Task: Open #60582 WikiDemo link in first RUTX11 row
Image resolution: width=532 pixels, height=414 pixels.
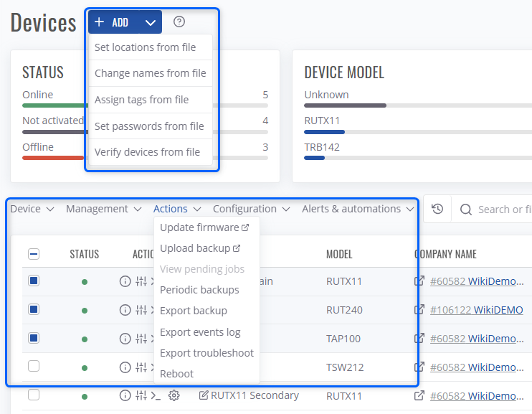Action: pyautogui.click(x=477, y=281)
